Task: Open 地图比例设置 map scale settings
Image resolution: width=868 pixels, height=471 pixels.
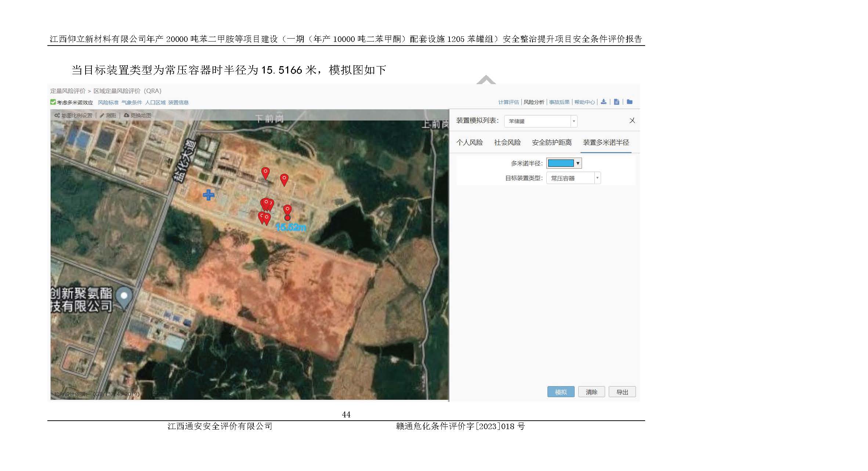Action: (x=73, y=115)
